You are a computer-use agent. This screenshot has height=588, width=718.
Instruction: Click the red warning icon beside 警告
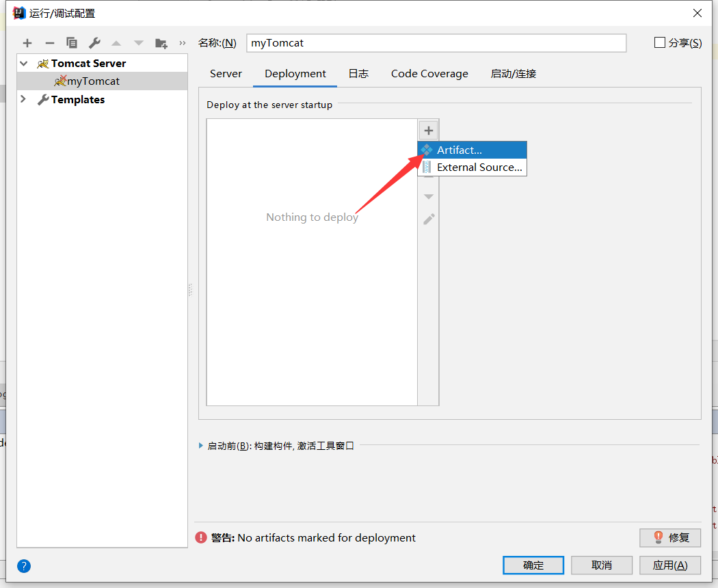pyautogui.click(x=201, y=537)
